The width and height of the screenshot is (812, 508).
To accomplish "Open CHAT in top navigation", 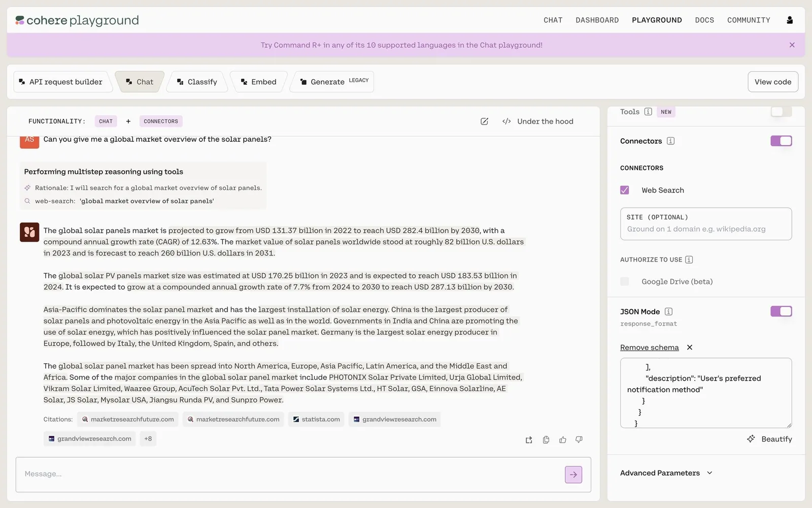I will click(x=553, y=20).
